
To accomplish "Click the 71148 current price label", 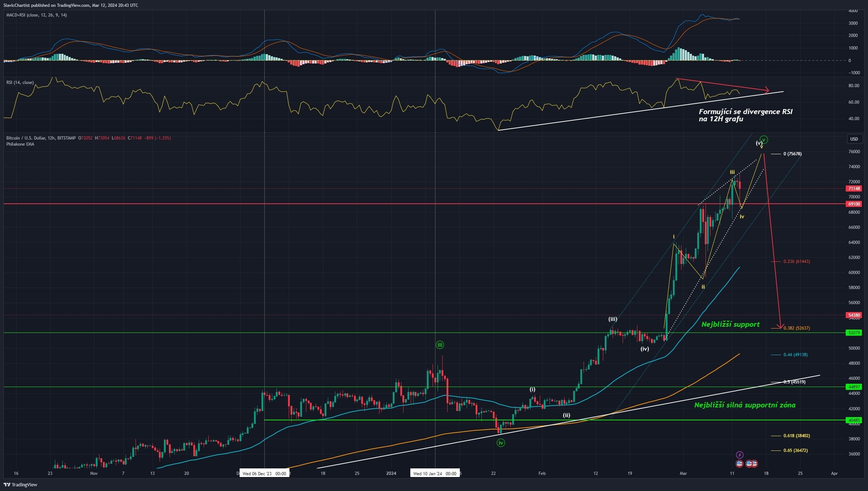I will (x=854, y=189).
